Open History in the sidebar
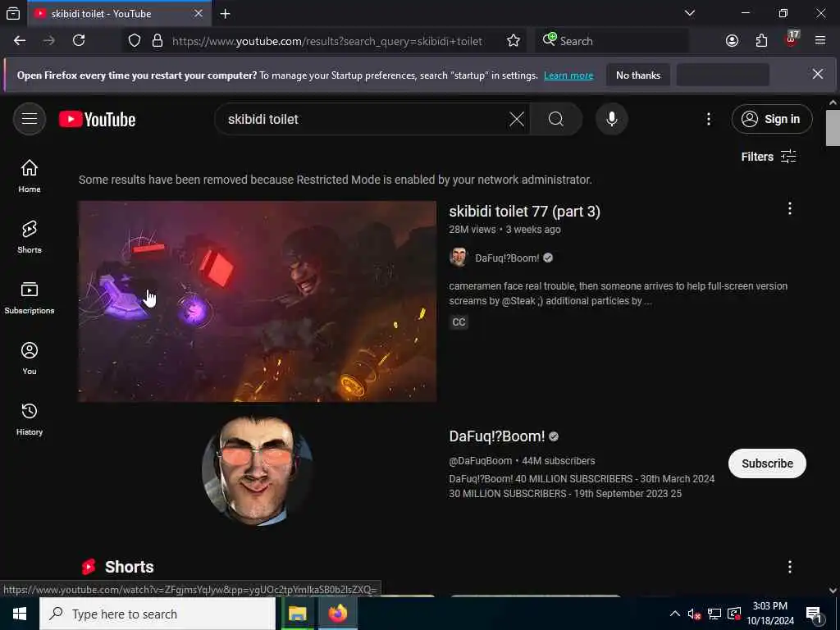The image size is (840, 630). tap(30, 418)
